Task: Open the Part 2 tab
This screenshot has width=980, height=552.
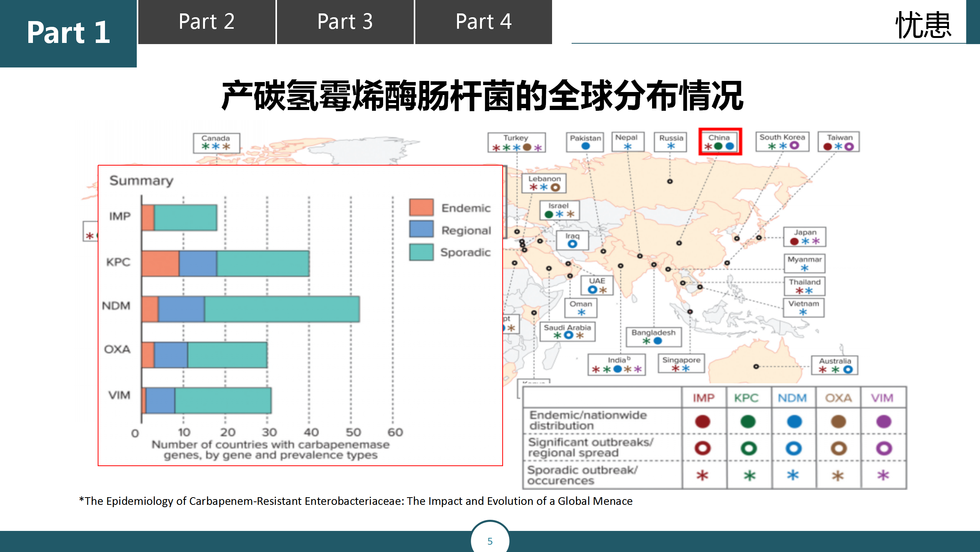Action: coord(207,22)
